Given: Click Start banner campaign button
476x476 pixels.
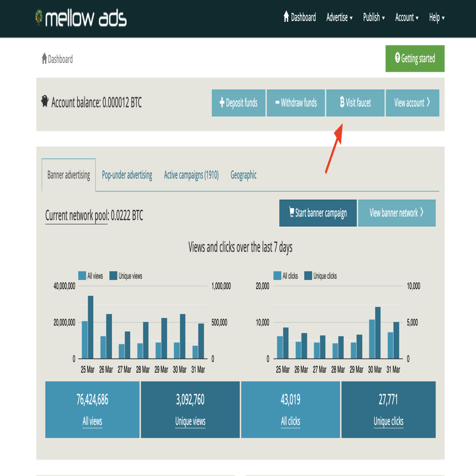Looking at the screenshot, I should coord(318,213).
